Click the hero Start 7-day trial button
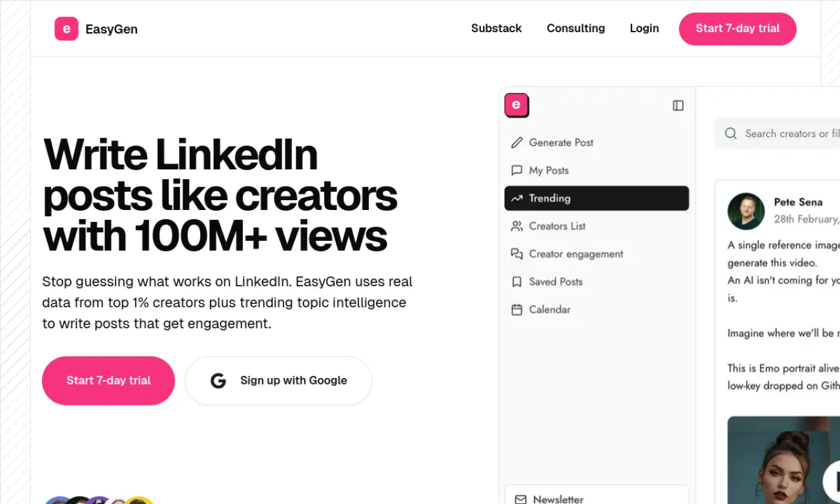 pos(108,381)
